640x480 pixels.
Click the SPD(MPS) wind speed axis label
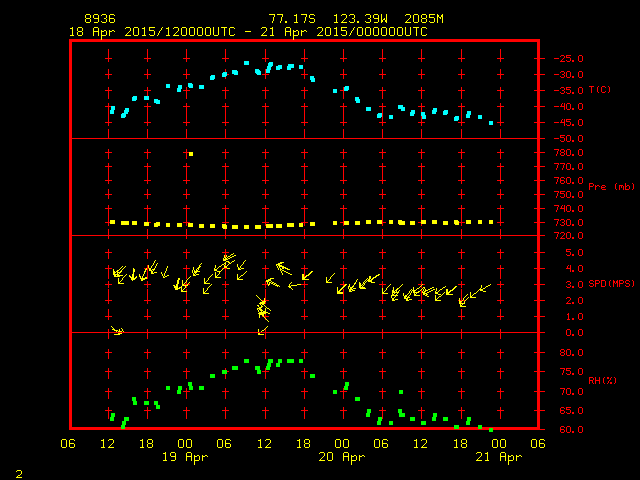(x=611, y=283)
